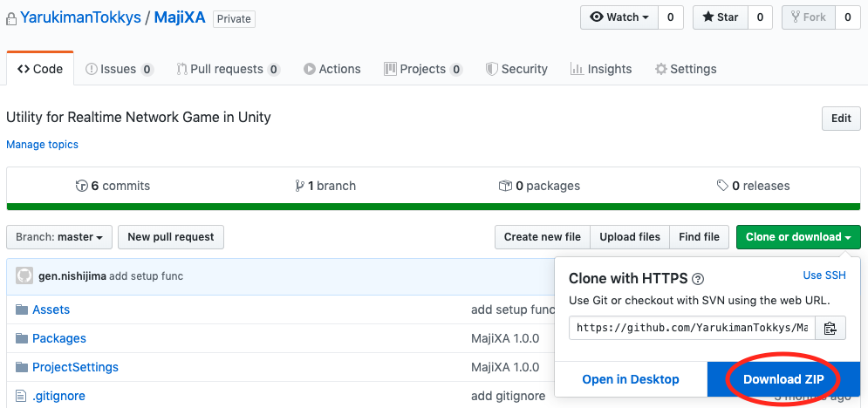Click Create new file
Screen dimensions: 868x408
tap(543, 237)
